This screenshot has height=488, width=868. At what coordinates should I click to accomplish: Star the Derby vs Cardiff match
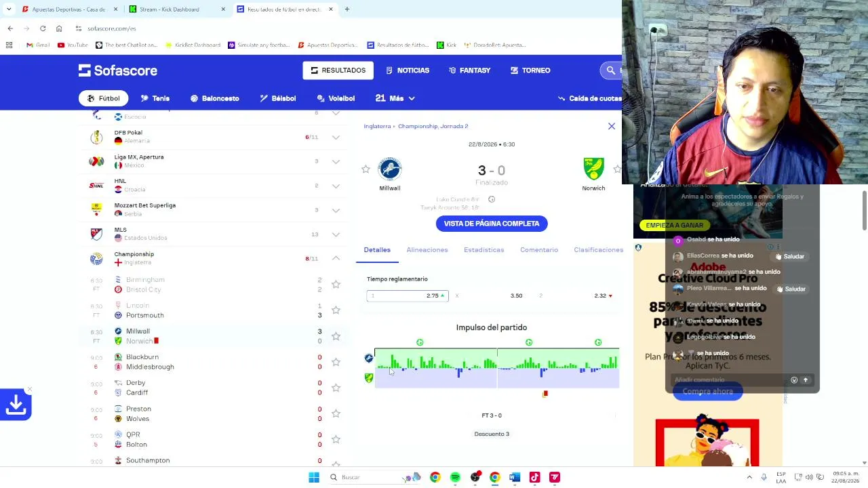pyautogui.click(x=336, y=388)
